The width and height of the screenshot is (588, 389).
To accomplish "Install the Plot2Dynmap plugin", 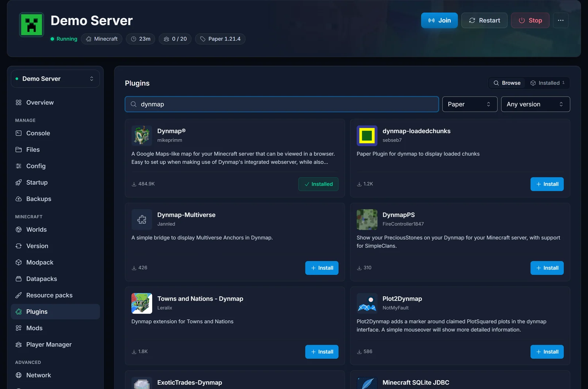I will click(x=547, y=352).
